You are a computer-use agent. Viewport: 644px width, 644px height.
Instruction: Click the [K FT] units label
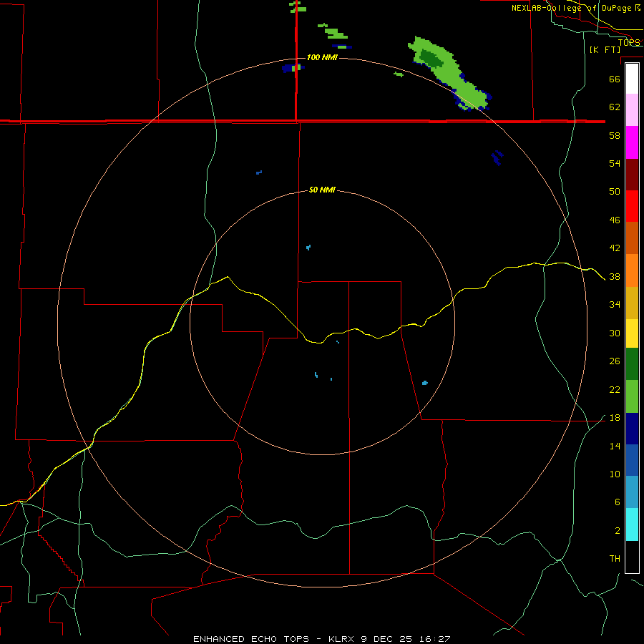605,49
